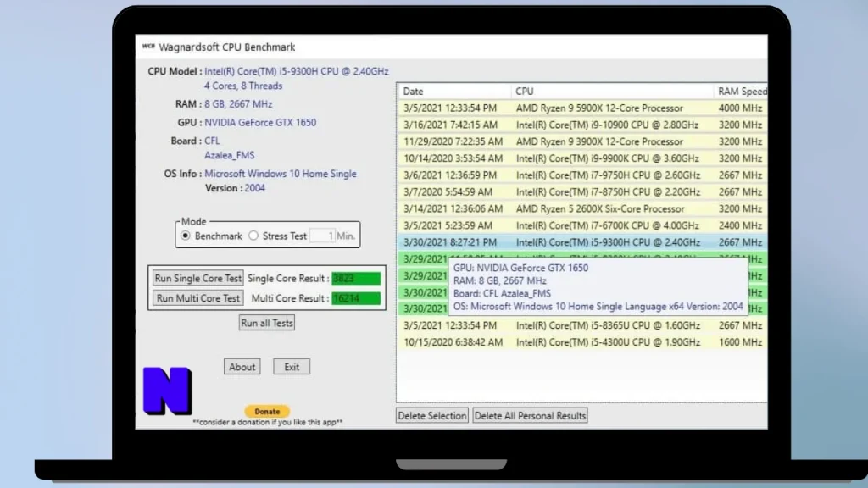Sort by the RAM Speed column header

pyautogui.click(x=741, y=91)
